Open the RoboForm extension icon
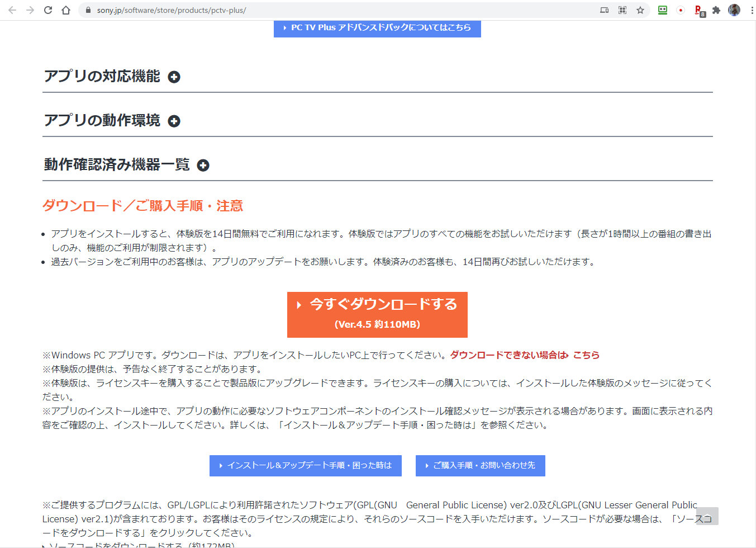756x548 pixels. point(663,10)
